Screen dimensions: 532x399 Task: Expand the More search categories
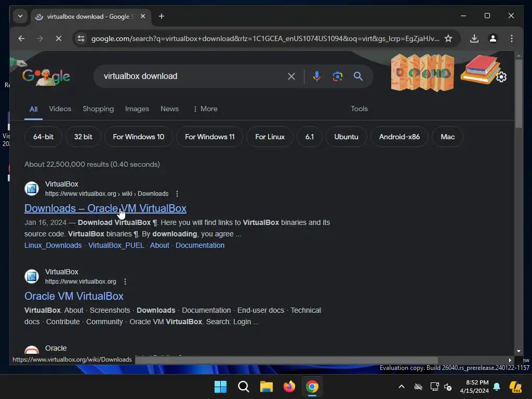tap(205, 109)
